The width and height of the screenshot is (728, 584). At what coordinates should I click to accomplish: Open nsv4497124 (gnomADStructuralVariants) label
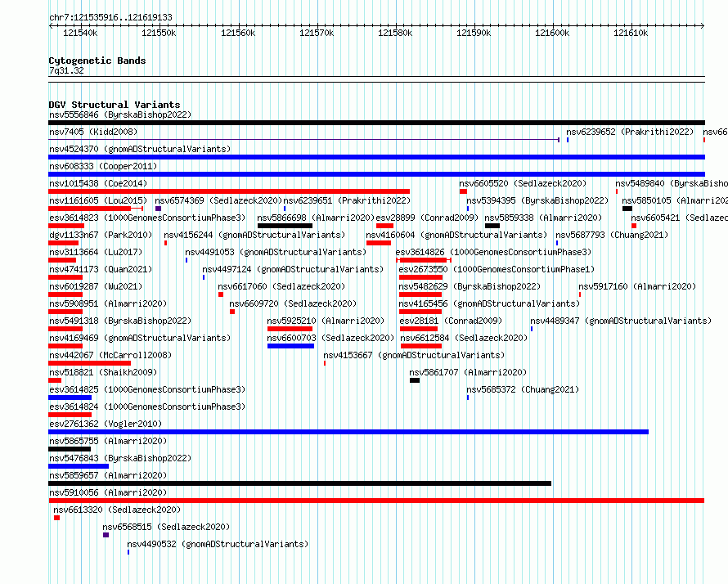click(x=293, y=269)
